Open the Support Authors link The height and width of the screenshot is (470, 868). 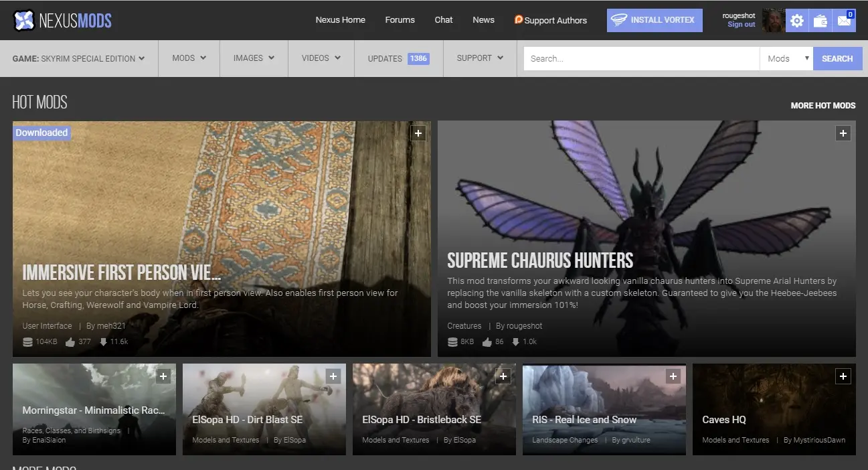tap(551, 20)
